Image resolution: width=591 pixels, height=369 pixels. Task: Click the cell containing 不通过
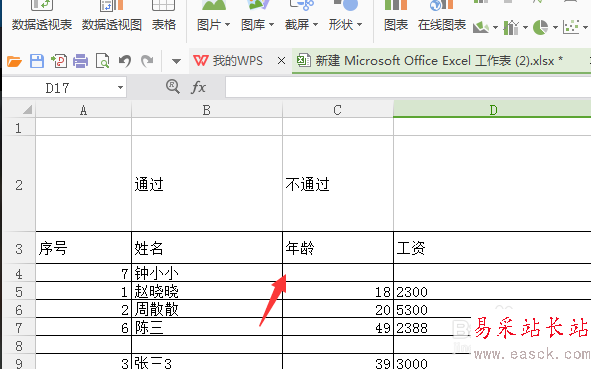(x=338, y=184)
